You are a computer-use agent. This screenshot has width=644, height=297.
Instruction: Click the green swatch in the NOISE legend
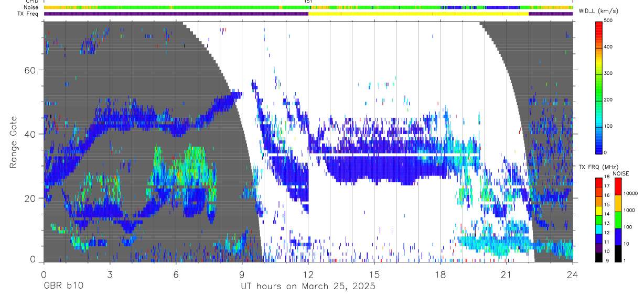point(618,220)
